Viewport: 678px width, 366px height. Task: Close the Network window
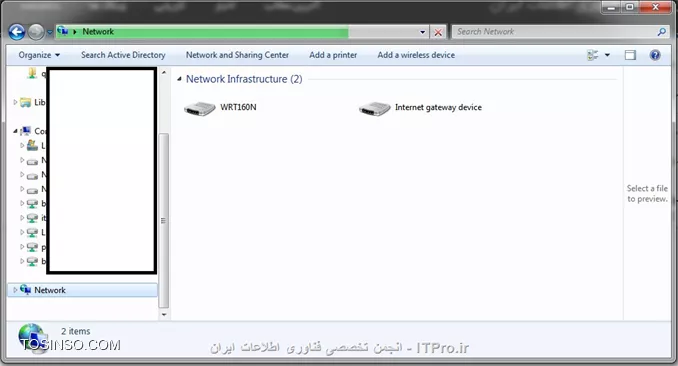click(655, 7)
